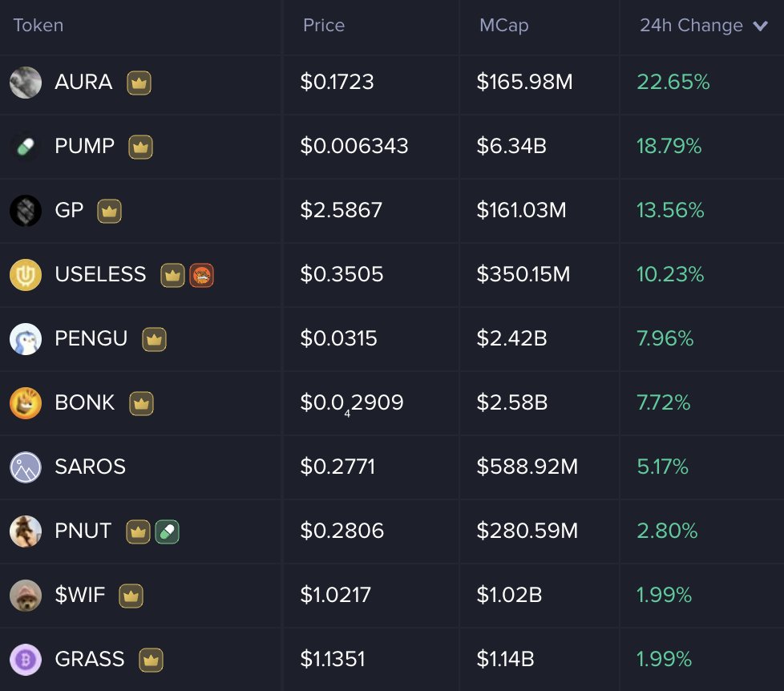Viewport: 784px width, 691px height.
Task: Click the SAROS mountain logo icon
Action: click(x=26, y=467)
